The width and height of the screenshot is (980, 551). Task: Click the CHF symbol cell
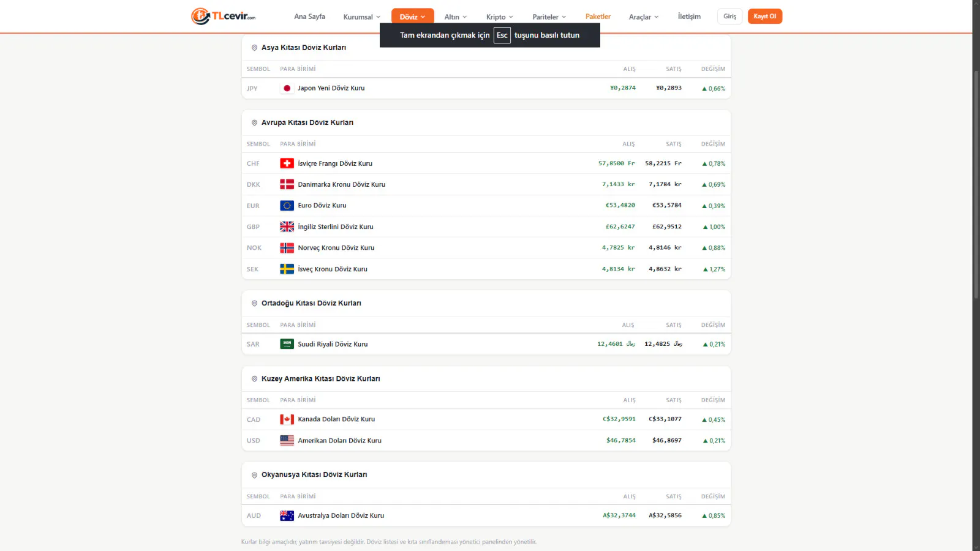tap(253, 164)
